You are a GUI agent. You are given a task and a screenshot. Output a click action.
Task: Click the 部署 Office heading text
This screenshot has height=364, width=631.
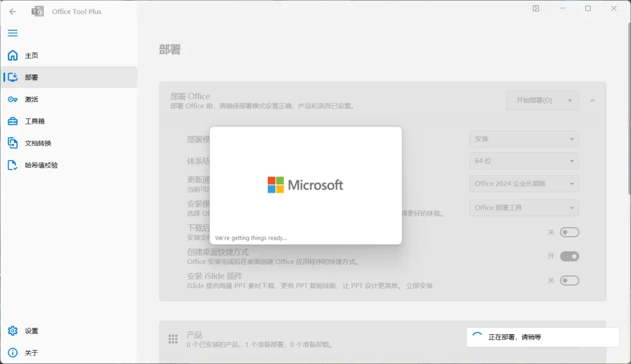click(x=190, y=96)
